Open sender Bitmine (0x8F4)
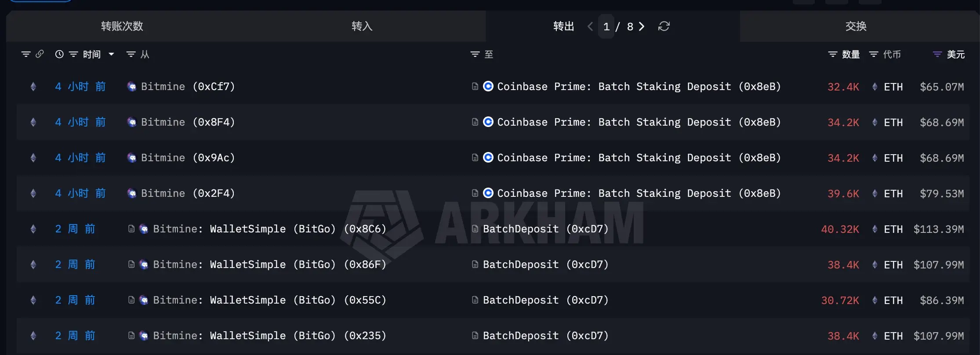The image size is (980, 355). tap(188, 122)
